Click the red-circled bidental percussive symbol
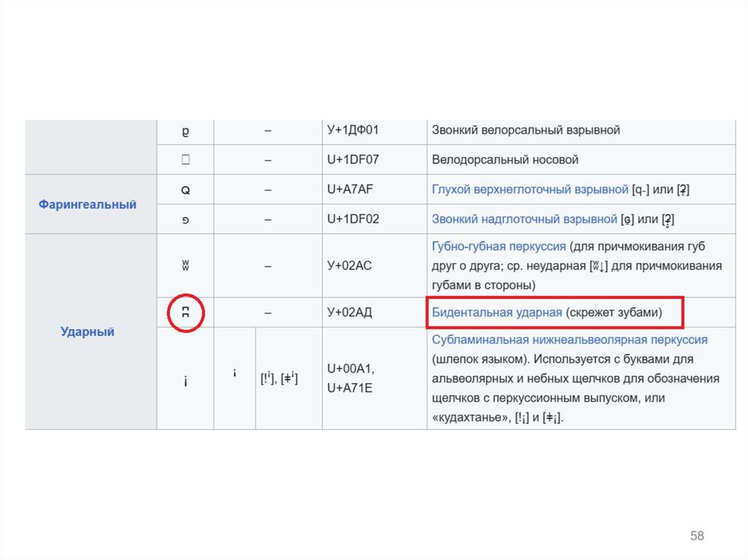This screenshot has width=748, height=560. [186, 312]
